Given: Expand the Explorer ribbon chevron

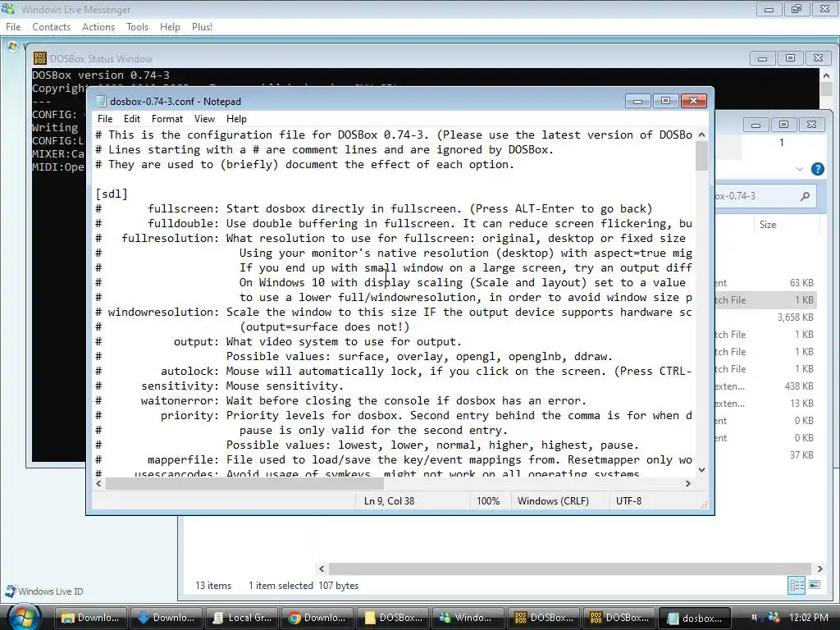Looking at the screenshot, I should (x=799, y=169).
